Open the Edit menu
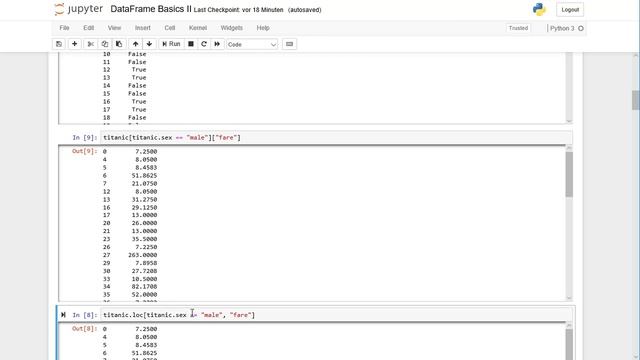 pyautogui.click(x=89, y=28)
